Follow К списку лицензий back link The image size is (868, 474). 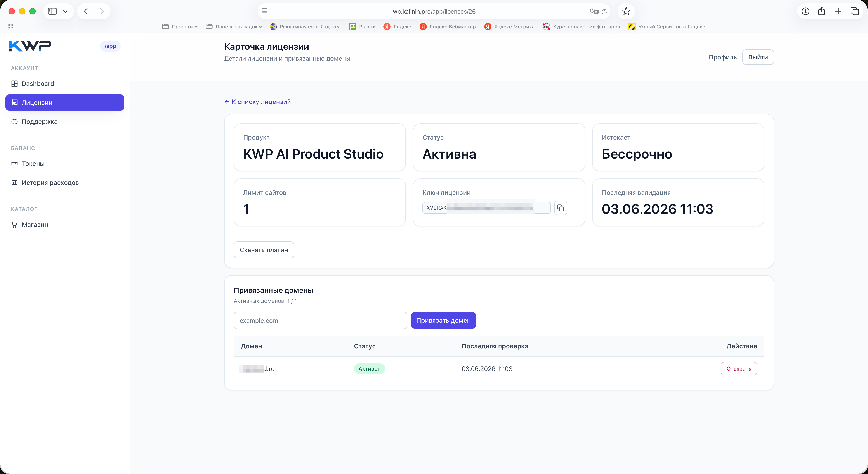pos(257,102)
